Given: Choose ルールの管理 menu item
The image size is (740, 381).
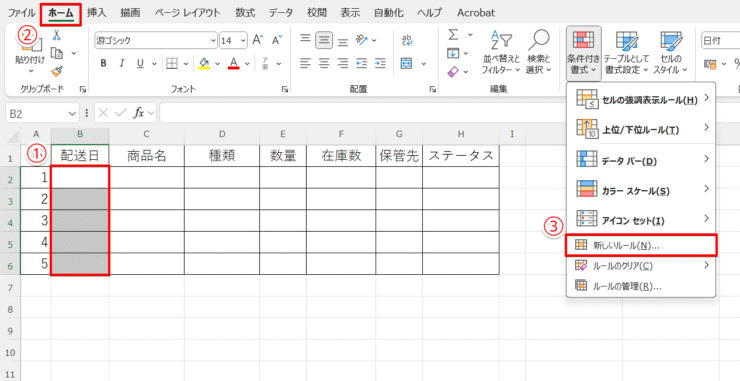Looking at the screenshot, I should click(641, 286).
